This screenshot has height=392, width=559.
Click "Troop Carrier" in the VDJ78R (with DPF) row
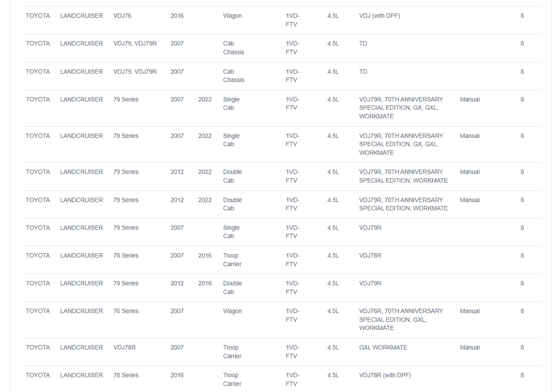(x=232, y=379)
